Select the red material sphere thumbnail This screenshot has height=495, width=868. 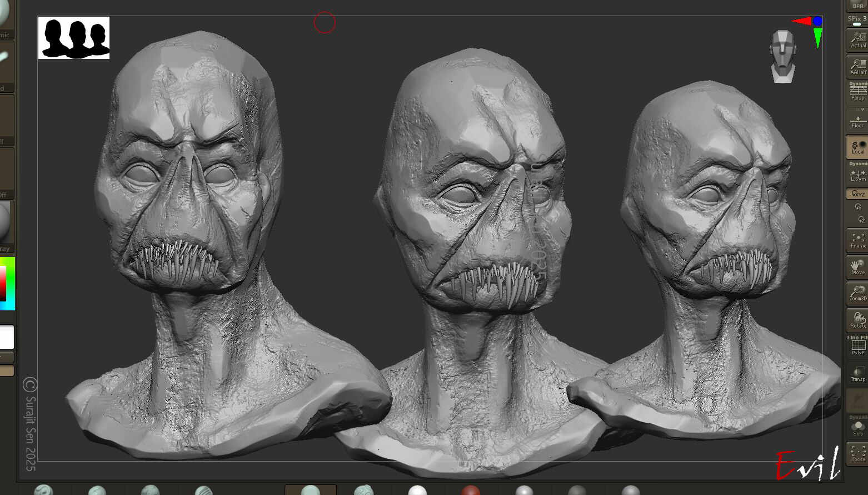[x=471, y=491]
